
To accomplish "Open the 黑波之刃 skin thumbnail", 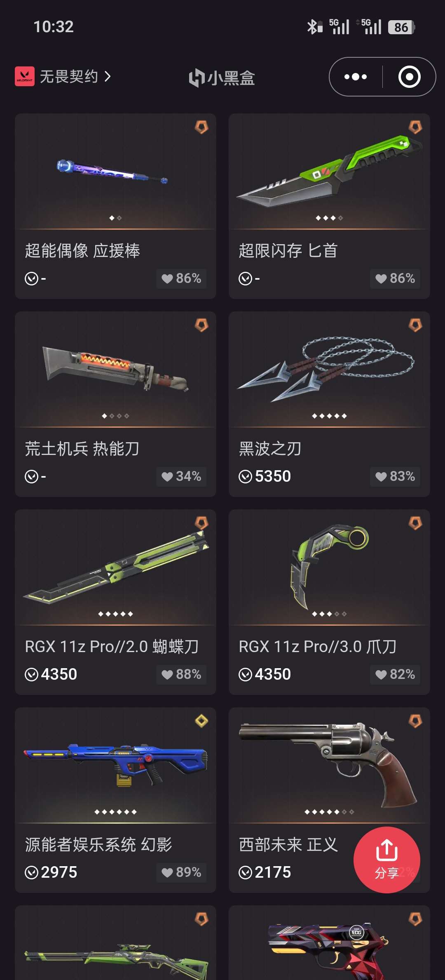I will 329,369.
